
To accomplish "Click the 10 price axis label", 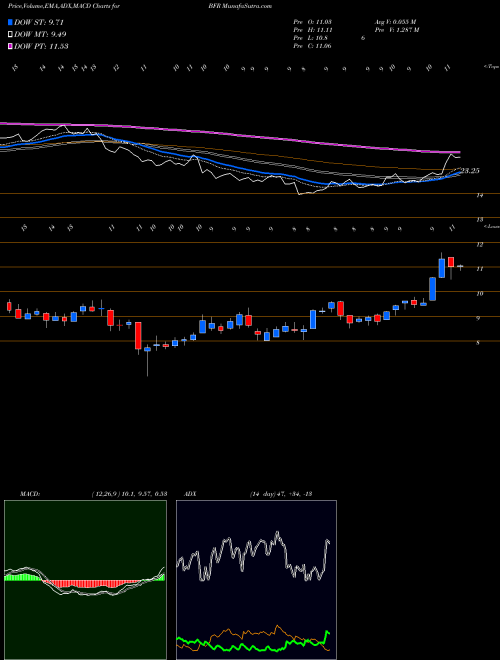I will pos(479,294).
